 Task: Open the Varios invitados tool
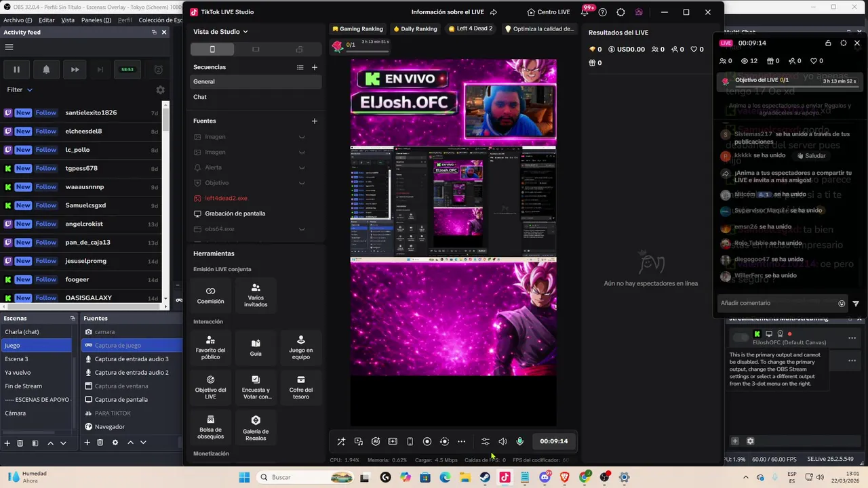(256, 296)
